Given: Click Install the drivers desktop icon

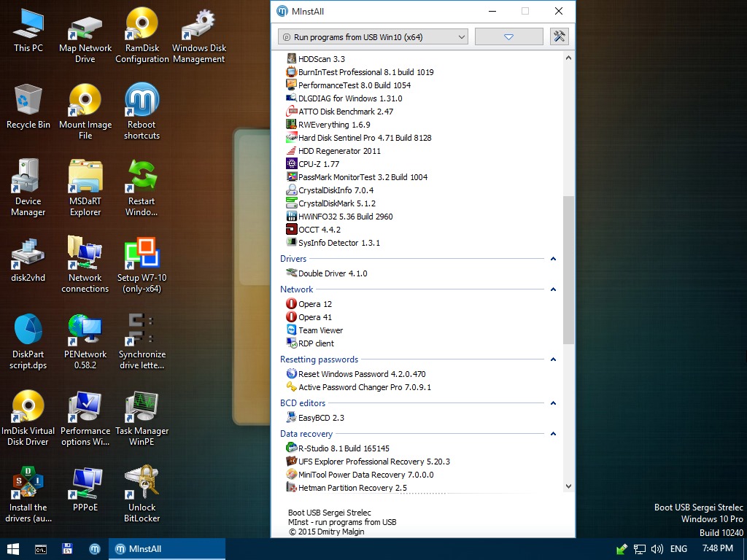Looking at the screenshot, I should pyautogui.click(x=28, y=495).
